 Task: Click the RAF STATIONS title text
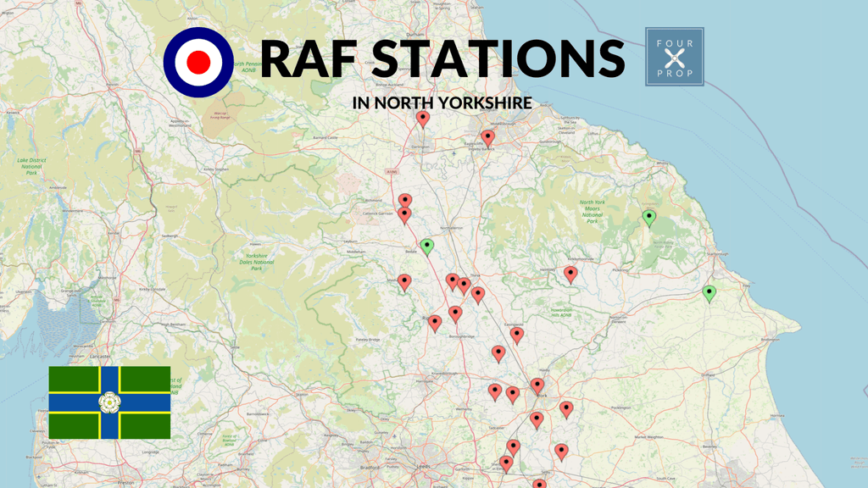click(x=442, y=59)
